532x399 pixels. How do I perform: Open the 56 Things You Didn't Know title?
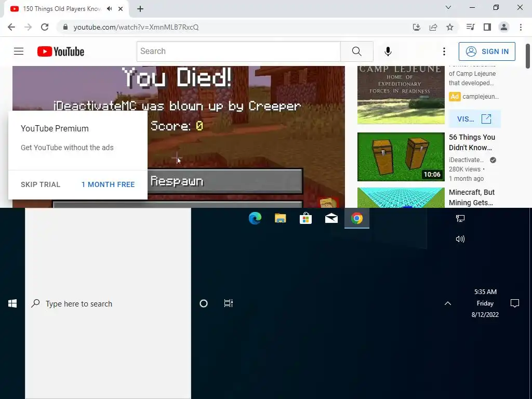472,142
